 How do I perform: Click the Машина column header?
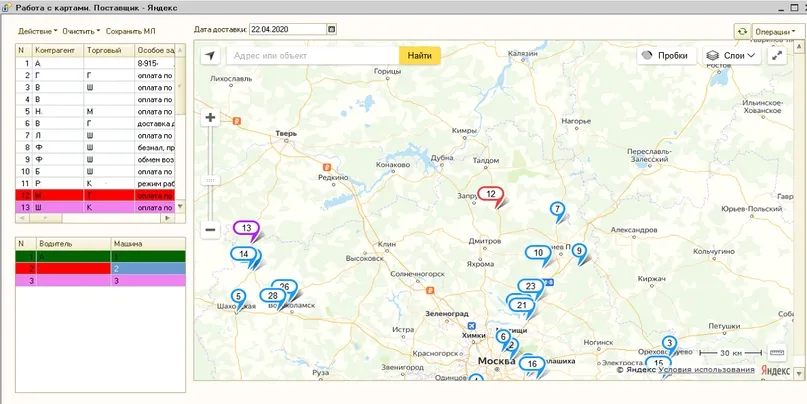[148, 243]
